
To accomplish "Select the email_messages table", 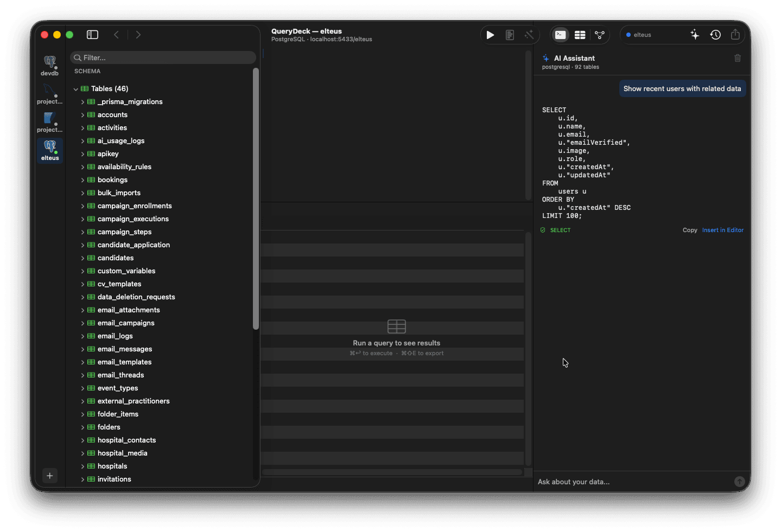I will (x=125, y=349).
